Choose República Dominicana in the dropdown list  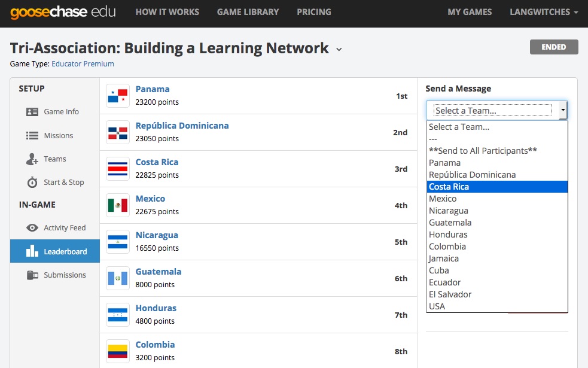click(497, 175)
